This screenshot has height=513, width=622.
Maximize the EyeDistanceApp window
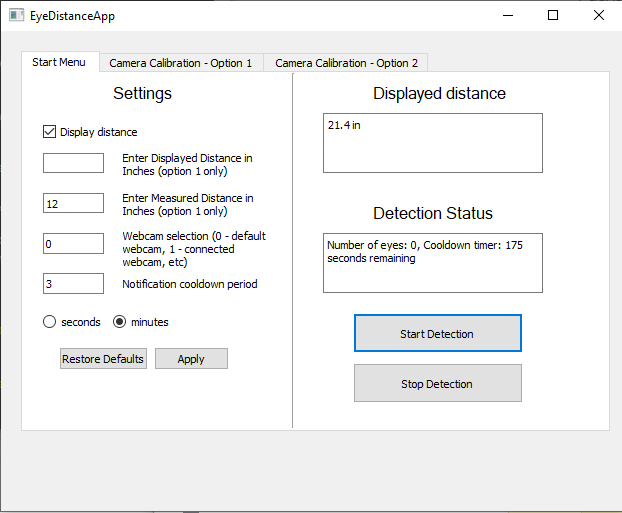click(553, 15)
